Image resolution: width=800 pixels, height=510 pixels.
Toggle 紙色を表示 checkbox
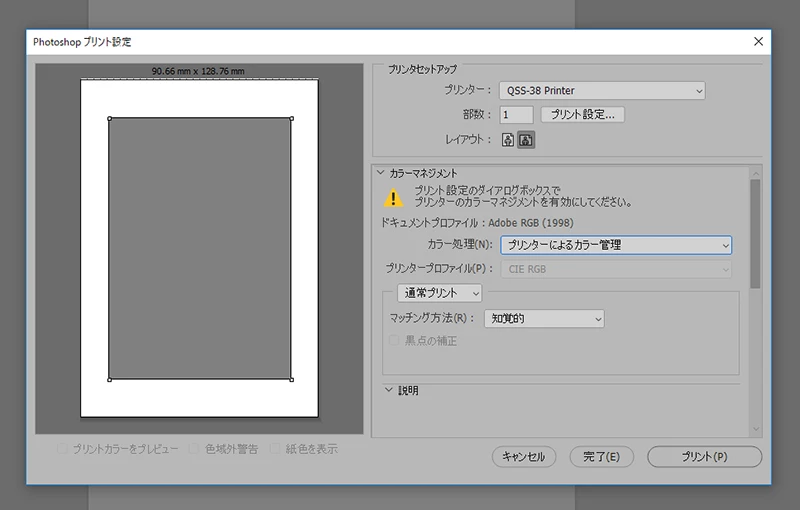coord(275,449)
